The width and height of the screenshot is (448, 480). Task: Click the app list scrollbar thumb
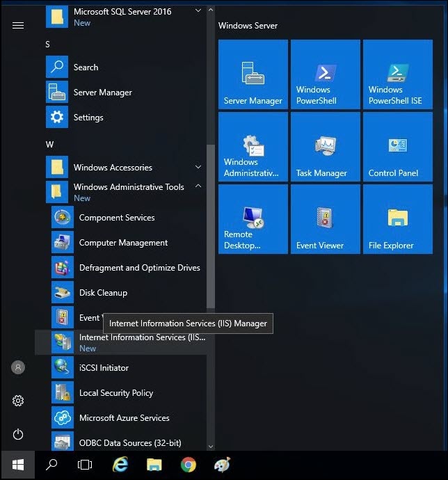(x=211, y=227)
